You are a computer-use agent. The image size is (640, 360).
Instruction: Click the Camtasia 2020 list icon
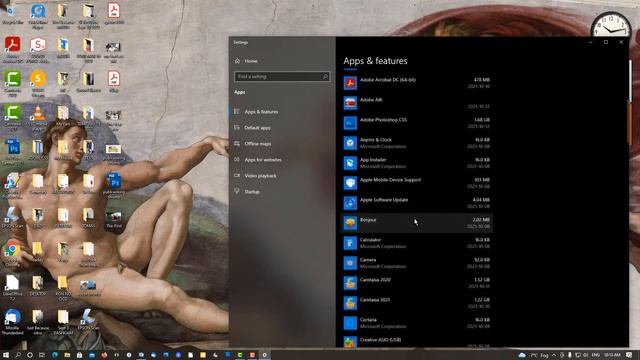[350, 283]
